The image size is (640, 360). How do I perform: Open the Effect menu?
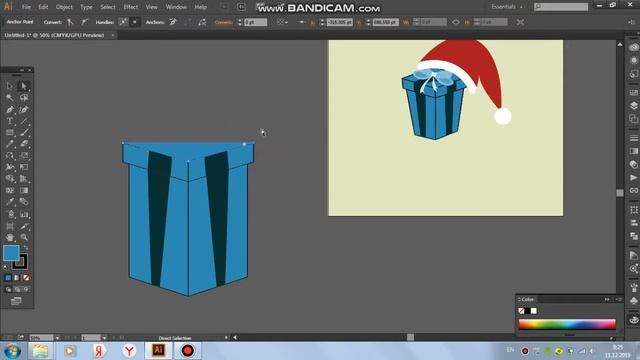pyautogui.click(x=131, y=7)
